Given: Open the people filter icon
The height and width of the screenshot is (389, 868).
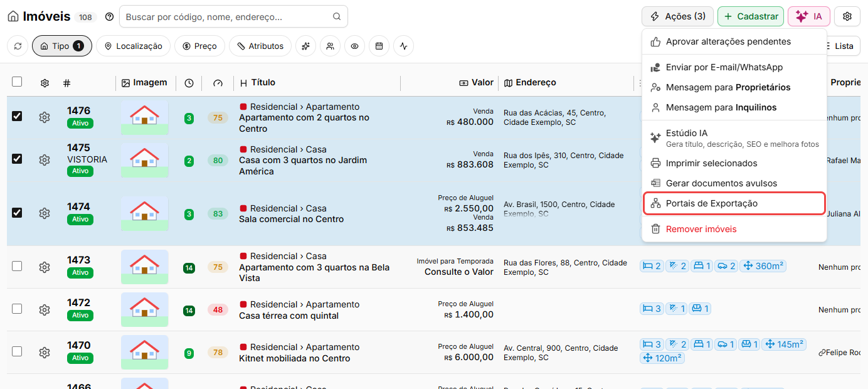Looking at the screenshot, I should 330,46.
